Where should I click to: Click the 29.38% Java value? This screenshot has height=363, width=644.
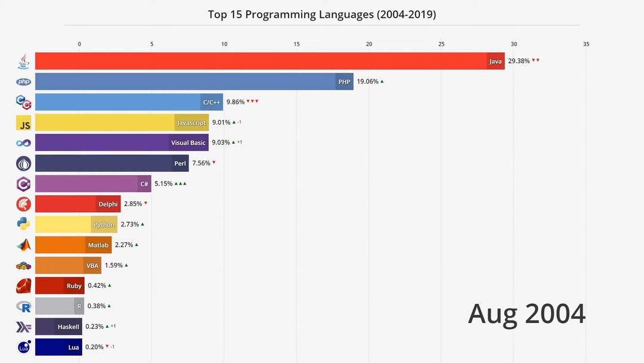[x=519, y=61]
